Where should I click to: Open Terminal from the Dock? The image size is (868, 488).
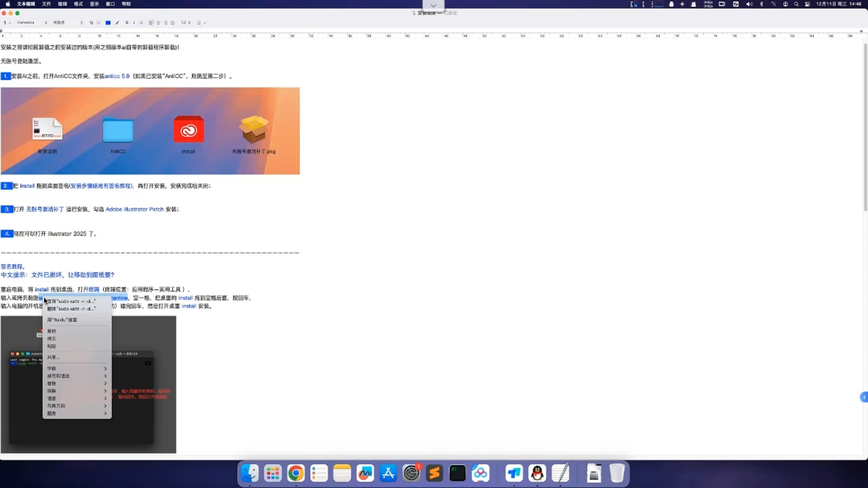[458, 473]
